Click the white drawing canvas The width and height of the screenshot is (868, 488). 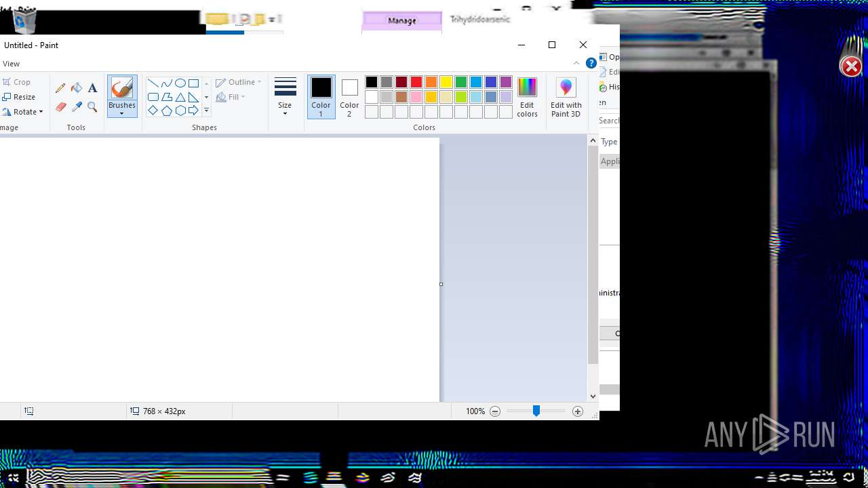(x=220, y=270)
